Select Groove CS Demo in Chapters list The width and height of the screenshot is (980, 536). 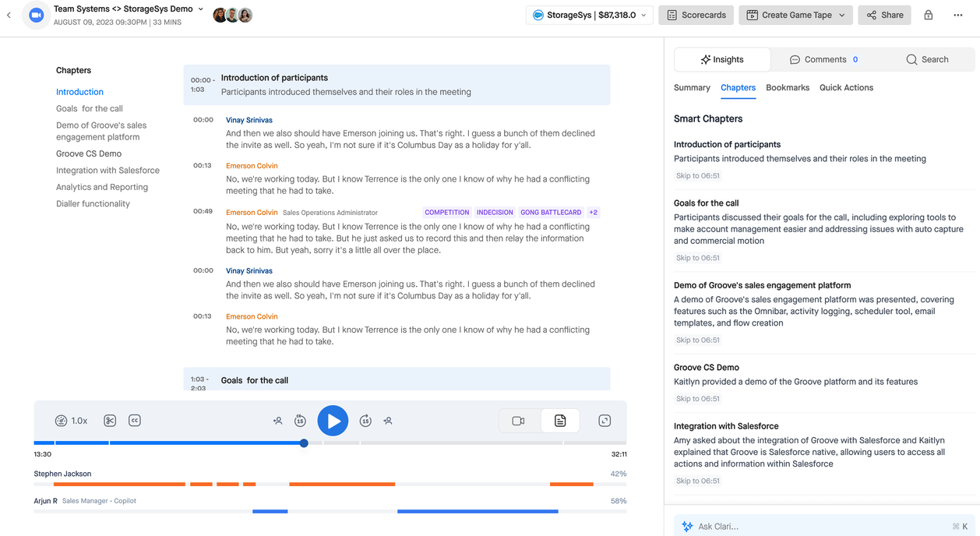(x=89, y=153)
